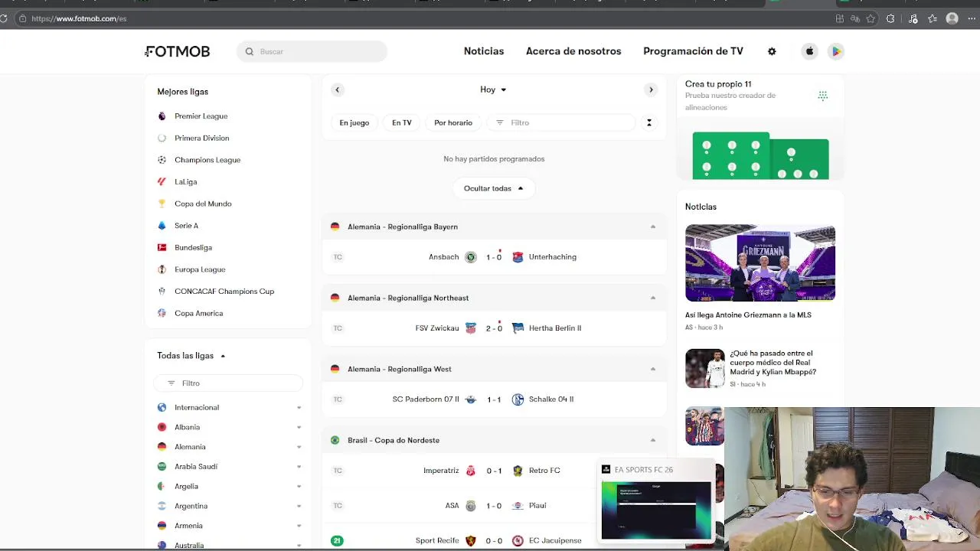Expand the Arabia Saudí leagues list
The image size is (980, 551).
299,467
